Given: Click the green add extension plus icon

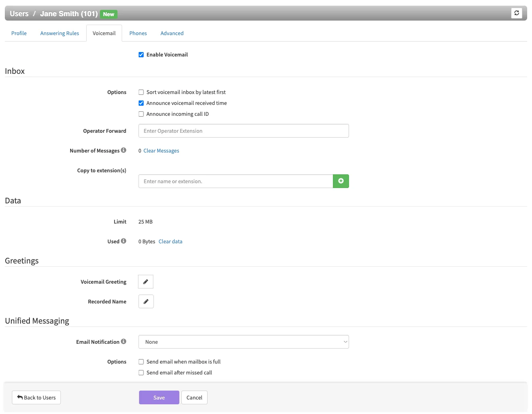Looking at the screenshot, I should pos(341,181).
